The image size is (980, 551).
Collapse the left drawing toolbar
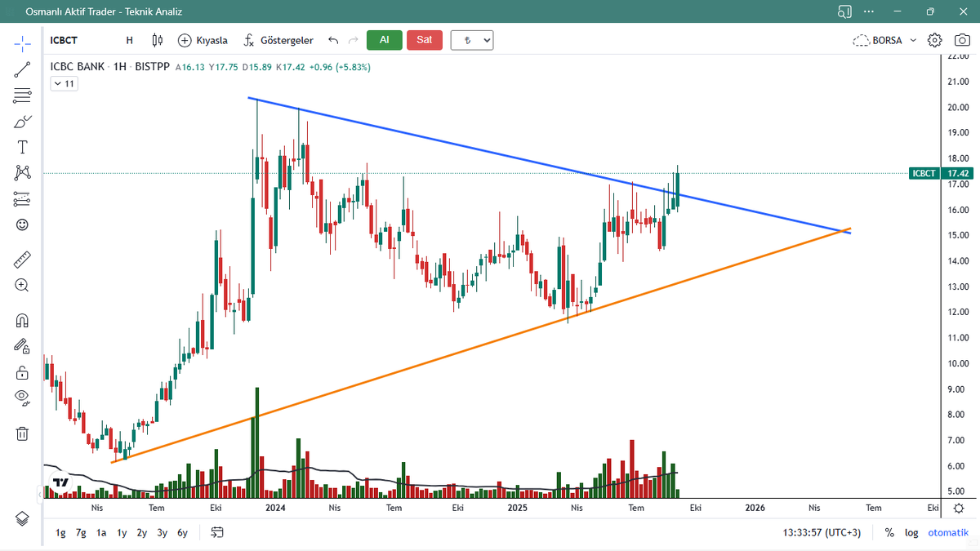40,494
